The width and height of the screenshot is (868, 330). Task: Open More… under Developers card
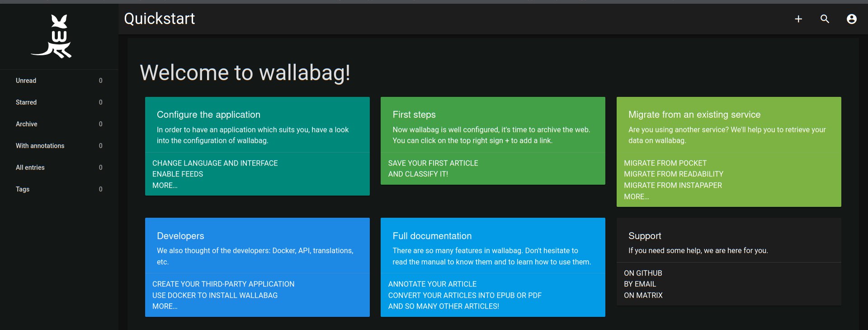pos(165,306)
